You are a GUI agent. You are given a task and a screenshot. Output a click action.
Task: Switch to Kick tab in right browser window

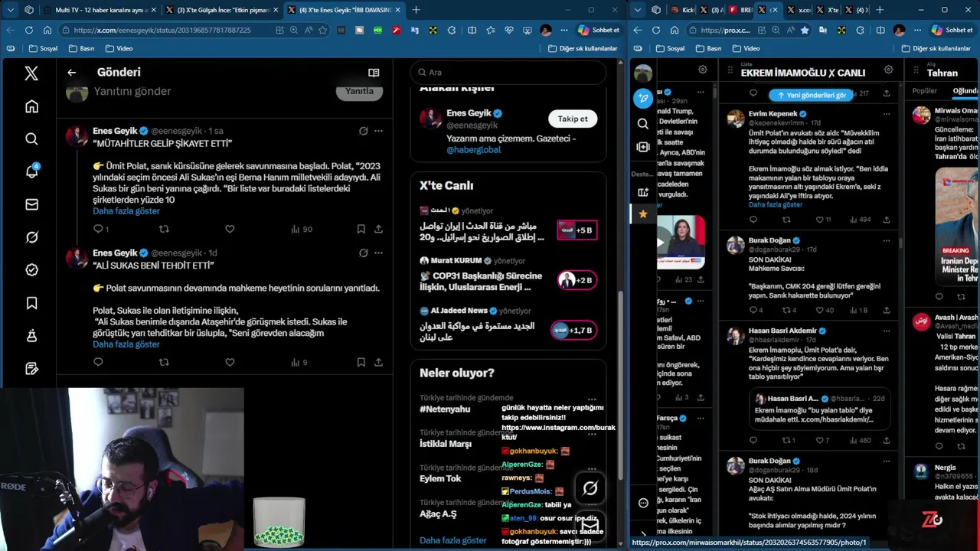pyautogui.click(x=681, y=10)
